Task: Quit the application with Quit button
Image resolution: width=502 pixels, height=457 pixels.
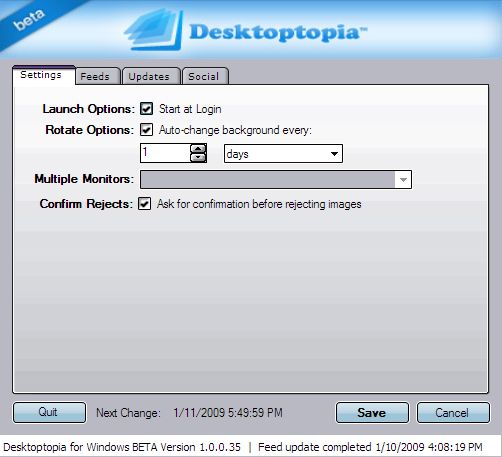Action: pos(49,412)
